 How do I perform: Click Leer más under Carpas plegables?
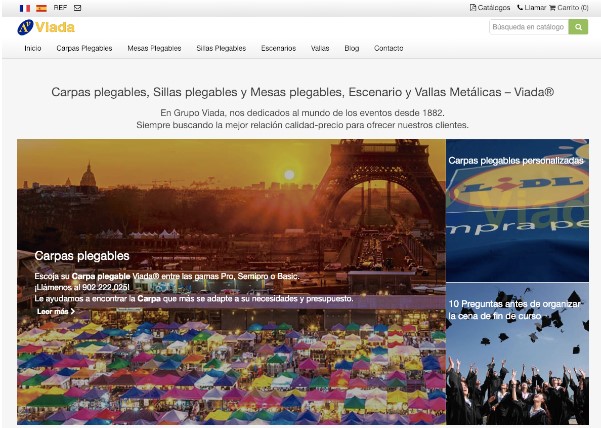(55, 311)
